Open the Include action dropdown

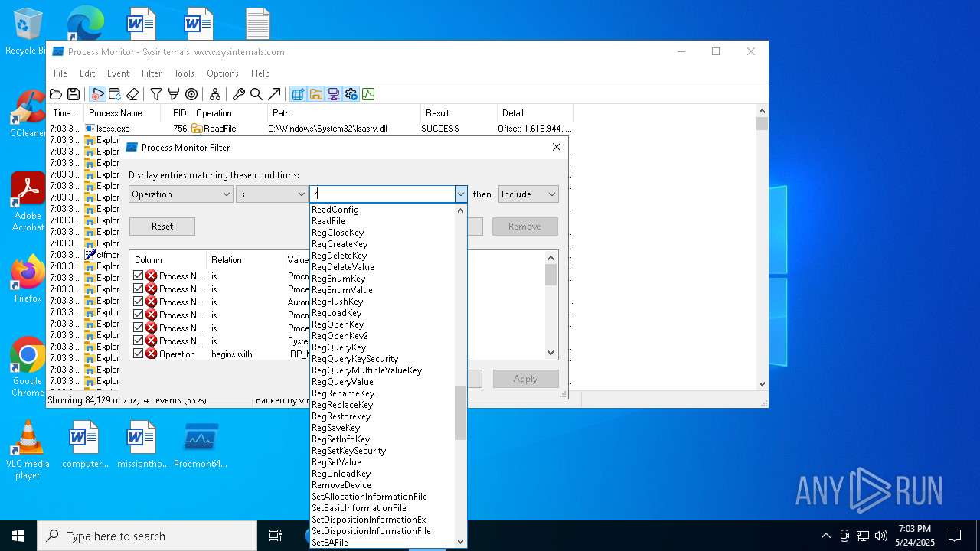pyautogui.click(x=528, y=194)
